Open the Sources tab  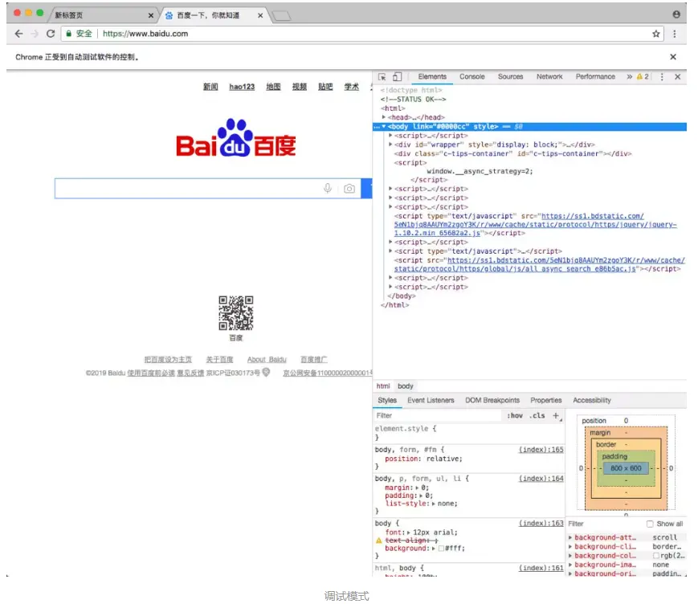[510, 76]
